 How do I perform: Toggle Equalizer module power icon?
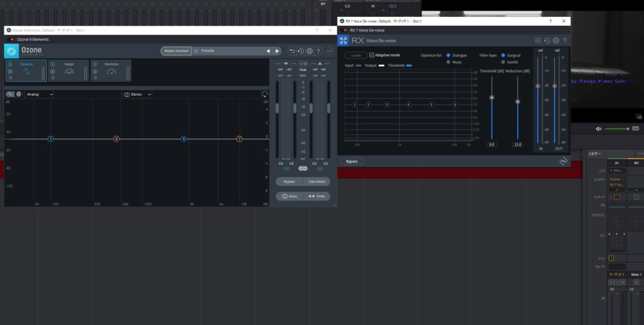click(x=10, y=64)
